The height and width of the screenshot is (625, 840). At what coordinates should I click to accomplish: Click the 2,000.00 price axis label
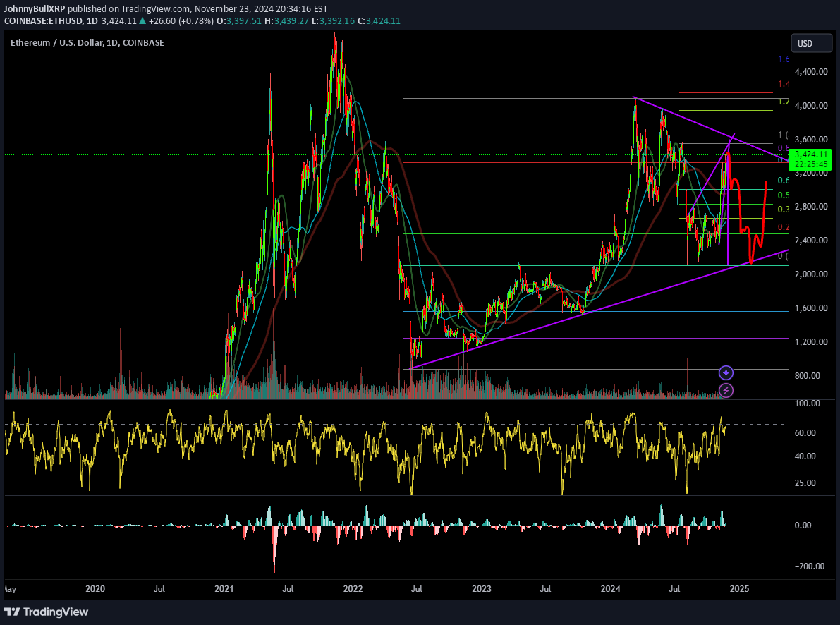click(811, 274)
